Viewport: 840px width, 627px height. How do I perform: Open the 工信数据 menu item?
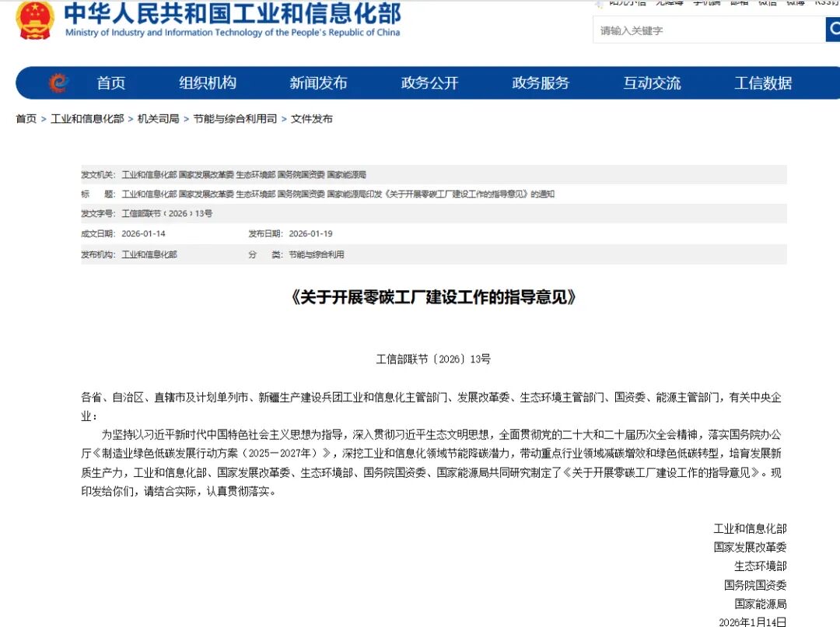pyautogui.click(x=763, y=83)
